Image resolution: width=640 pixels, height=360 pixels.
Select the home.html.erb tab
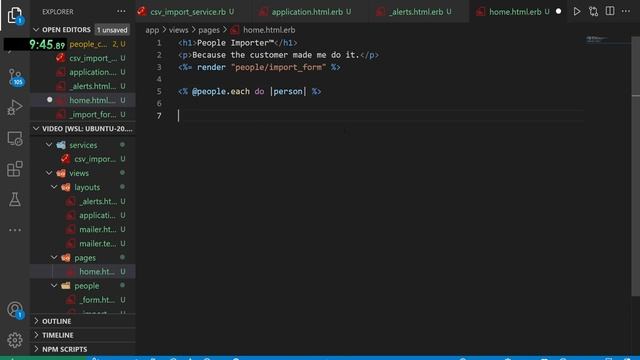pyautogui.click(x=515, y=12)
